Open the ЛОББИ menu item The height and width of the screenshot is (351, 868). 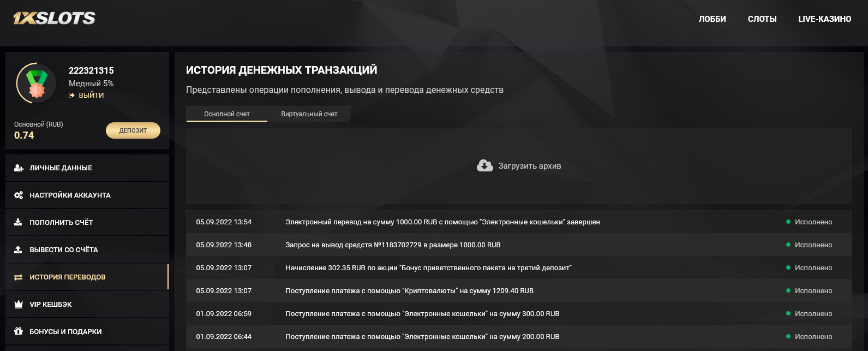click(712, 19)
